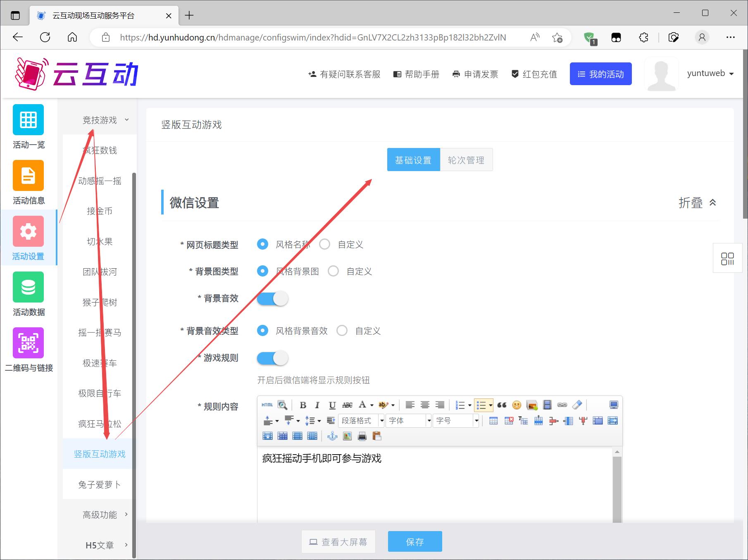Viewport: 748px width, 560px height.
Task: Toggle editor fullscreen with monitor icon
Action: point(614,405)
